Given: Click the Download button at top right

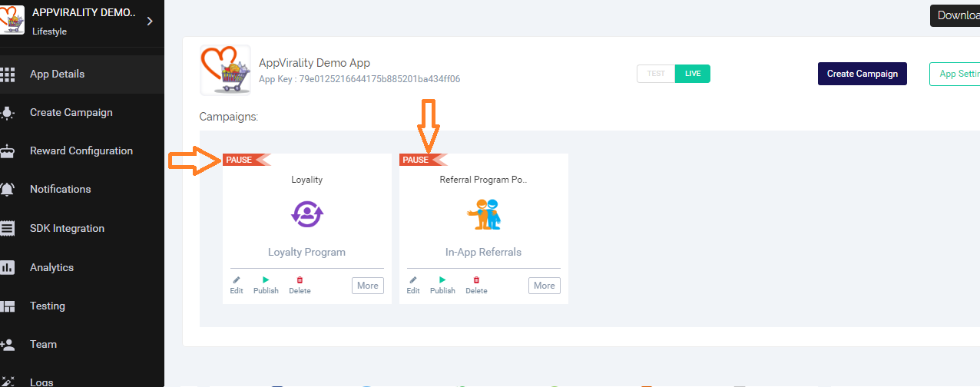Looking at the screenshot, I should pyautogui.click(x=955, y=15).
